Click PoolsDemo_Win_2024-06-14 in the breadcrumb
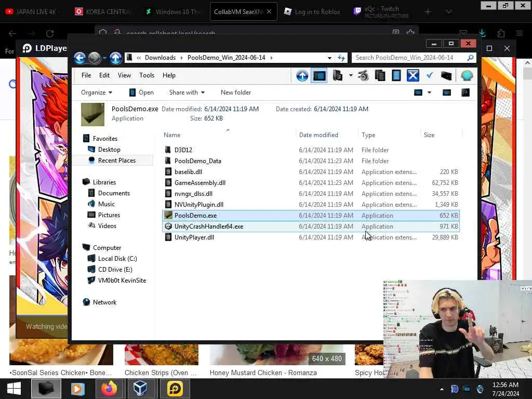 tap(227, 58)
